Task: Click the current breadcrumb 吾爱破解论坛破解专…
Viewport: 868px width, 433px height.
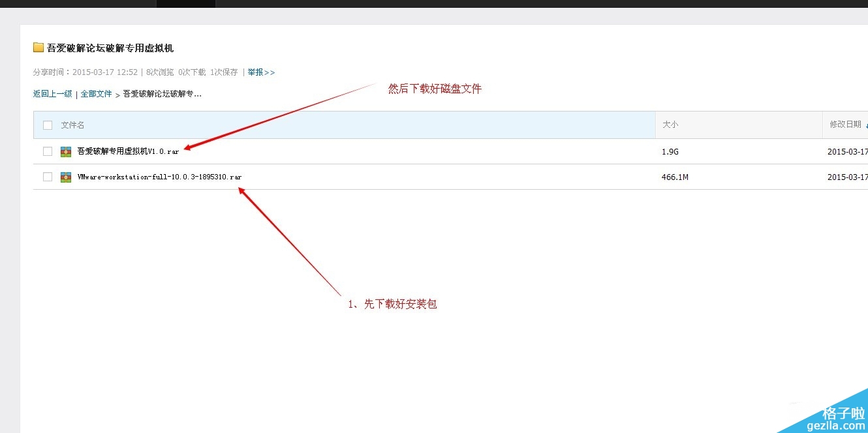Action: [x=163, y=94]
